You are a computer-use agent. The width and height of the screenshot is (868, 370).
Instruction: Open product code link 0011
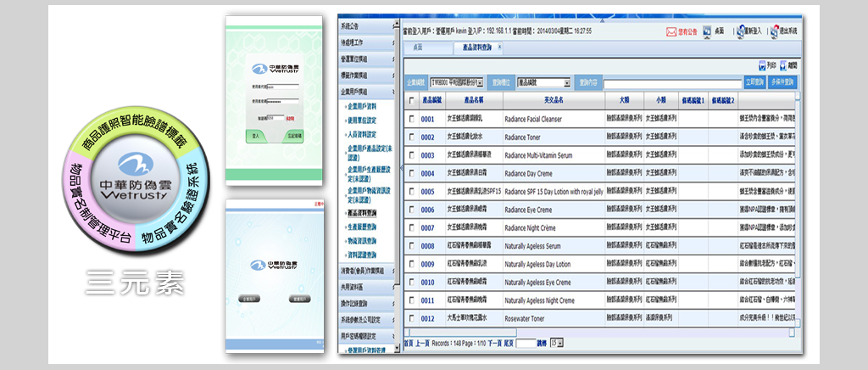coord(427,300)
